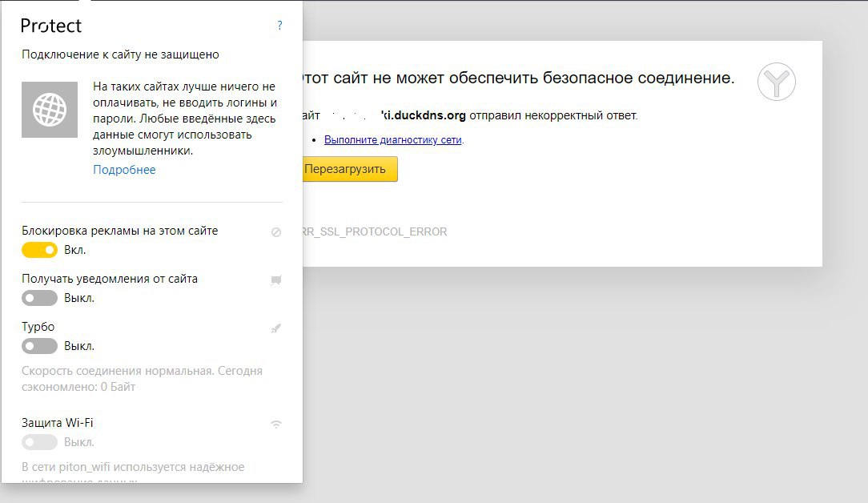The height and width of the screenshot is (503, 868).
Task: Click the label Блокировка рекламы на этом сайте
Action: 119,231
